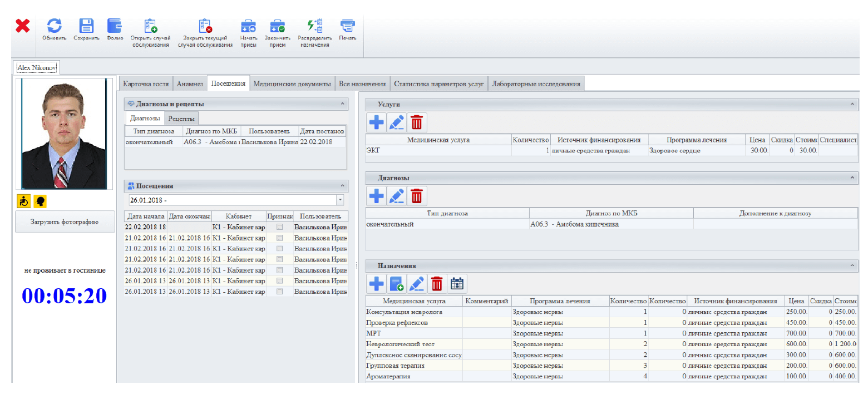
Task: Open the Фолио wallet icon
Action: click(115, 26)
